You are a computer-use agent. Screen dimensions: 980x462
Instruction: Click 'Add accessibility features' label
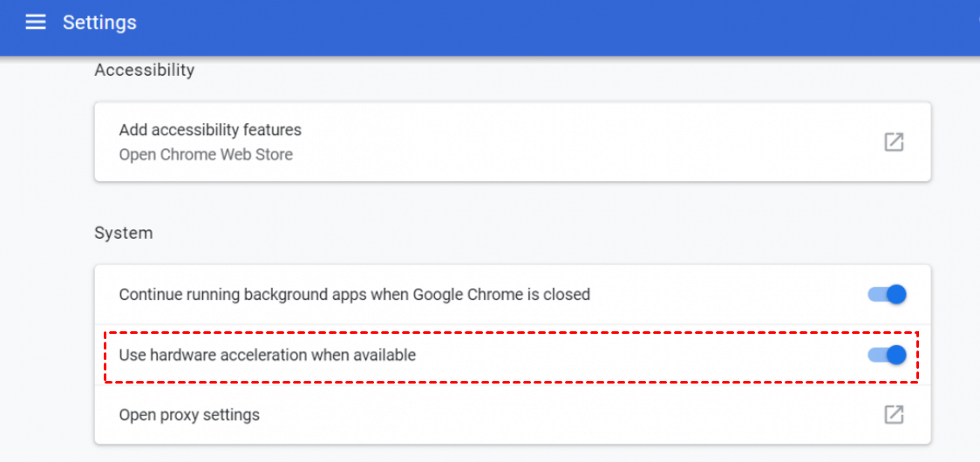210,130
